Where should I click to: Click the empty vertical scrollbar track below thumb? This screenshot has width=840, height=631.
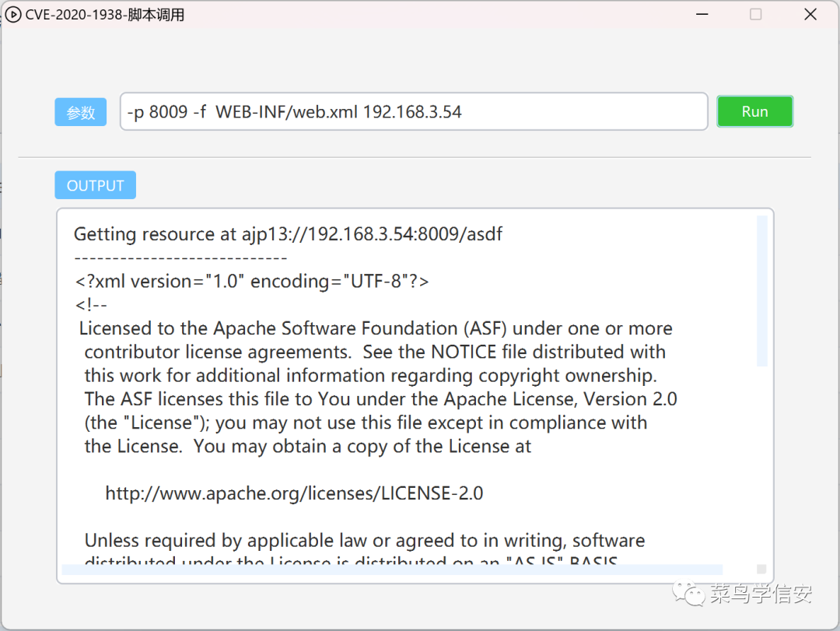(x=761, y=464)
